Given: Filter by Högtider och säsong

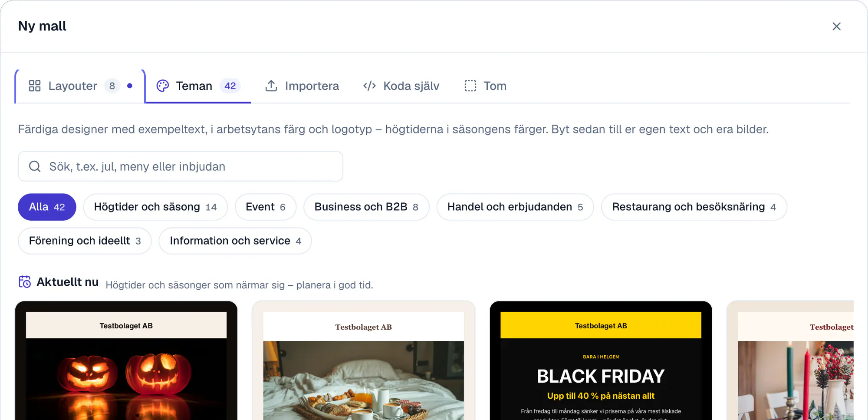Looking at the screenshot, I should pos(155,207).
